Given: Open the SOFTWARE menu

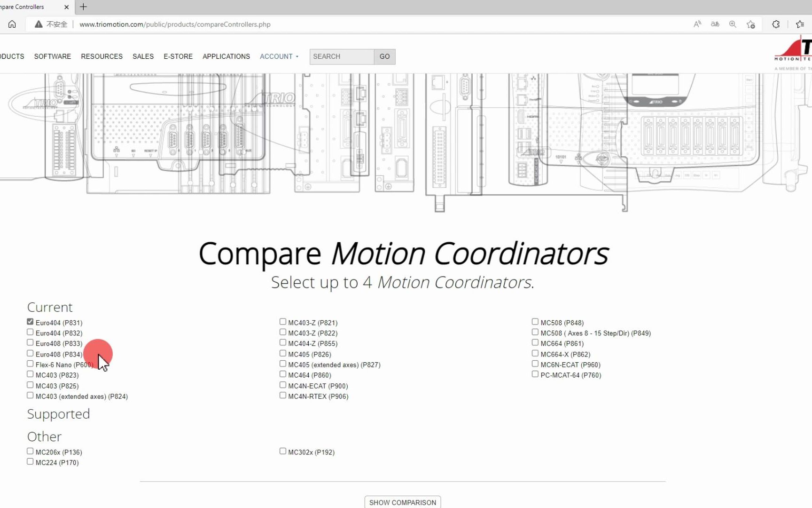Looking at the screenshot, I should pos(53,56).
